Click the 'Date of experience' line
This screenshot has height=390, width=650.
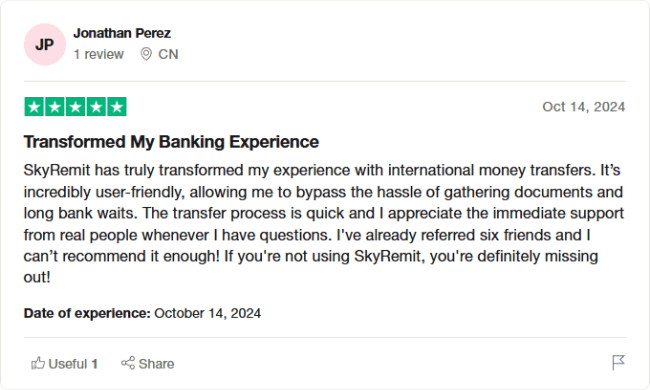(142, 313)
